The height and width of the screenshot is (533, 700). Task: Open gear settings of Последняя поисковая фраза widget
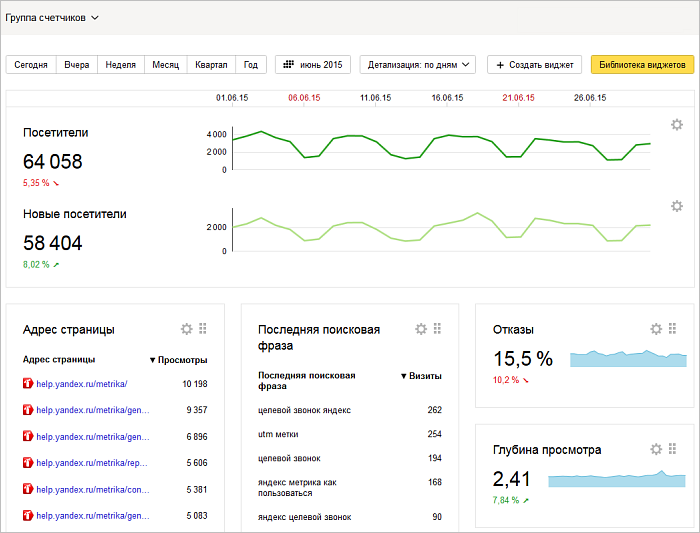(x=421, y=329)
